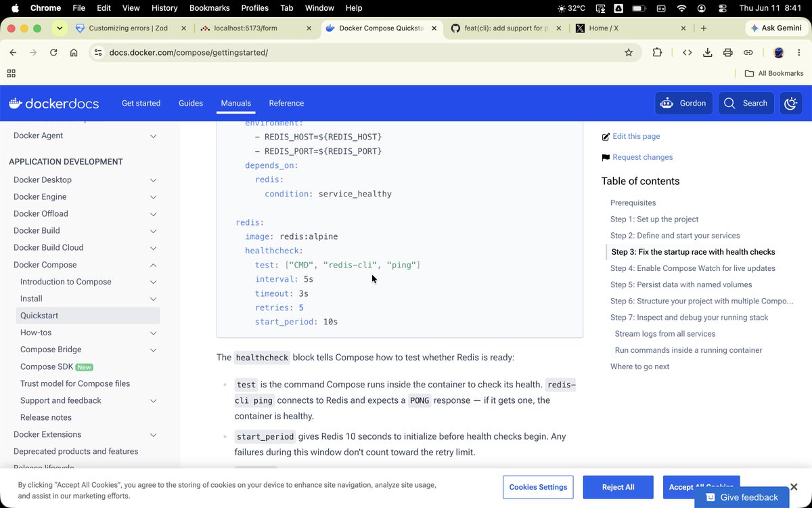Click the Wi-Fi icon in menu bar
The width and height of the screenshot is (812, 508).
pyautogui.click(x=681, y=8)
